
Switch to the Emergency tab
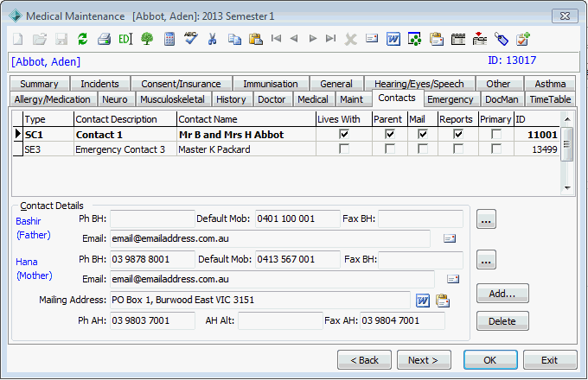[x=451, y=99]
